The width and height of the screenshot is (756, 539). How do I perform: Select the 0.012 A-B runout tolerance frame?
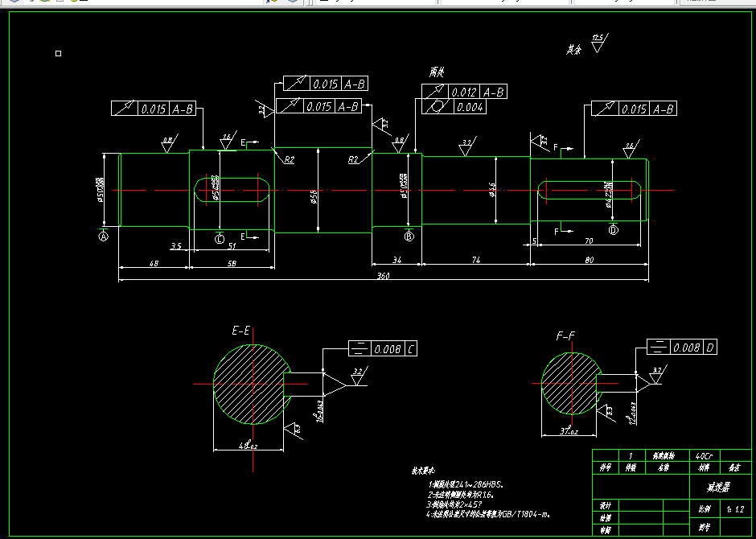click(x=464, y=92)
